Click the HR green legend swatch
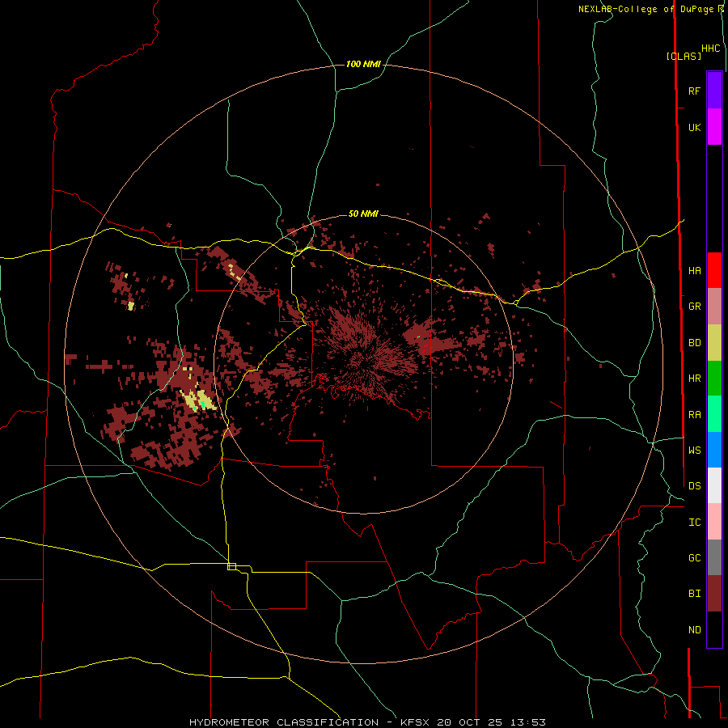The image size is (728, 728). point(714,379)
